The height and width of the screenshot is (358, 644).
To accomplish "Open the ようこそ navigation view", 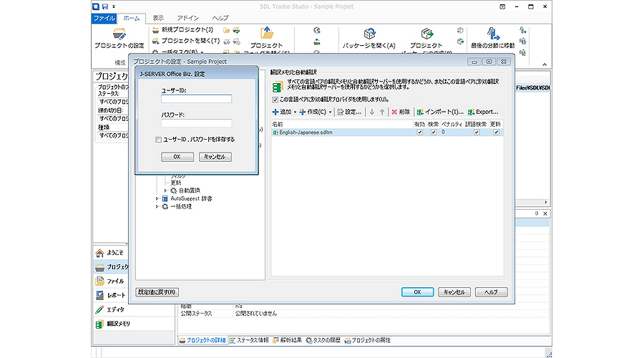I will [111, 253].
